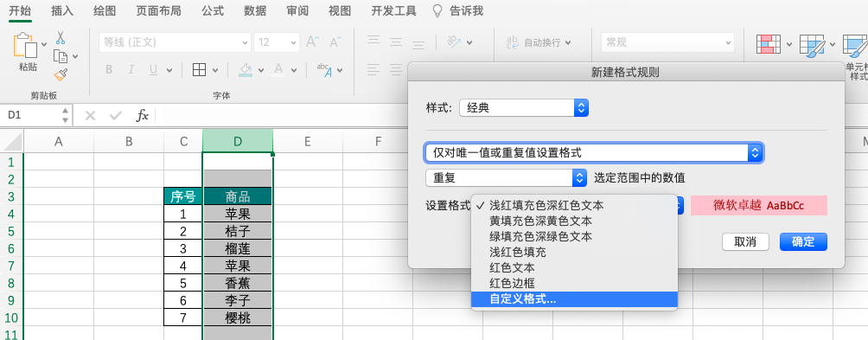
Task: Choose 自定义格式... option
Action: coord(574,299)
